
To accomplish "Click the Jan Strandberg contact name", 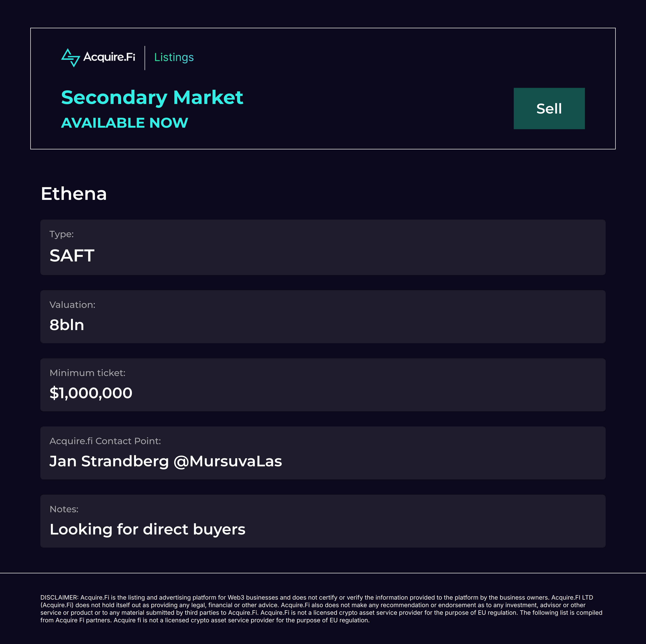I will (x=109, y=461).
